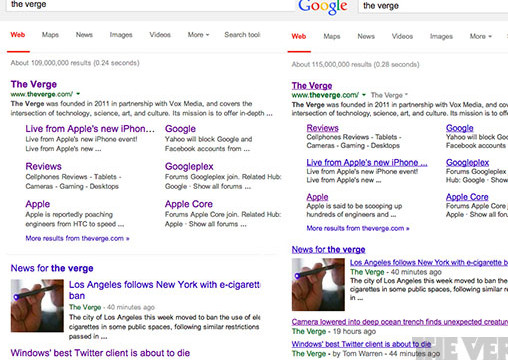Expand the arrow beside www.theverge.com on the left
Image resolution: width=508 pixels, height=360 pixels.
pyautogui.click(x=78, y=94)
